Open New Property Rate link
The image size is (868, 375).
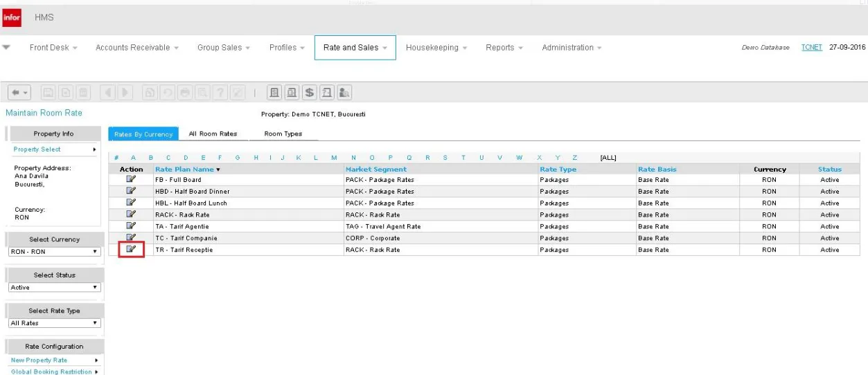point(39,360)
